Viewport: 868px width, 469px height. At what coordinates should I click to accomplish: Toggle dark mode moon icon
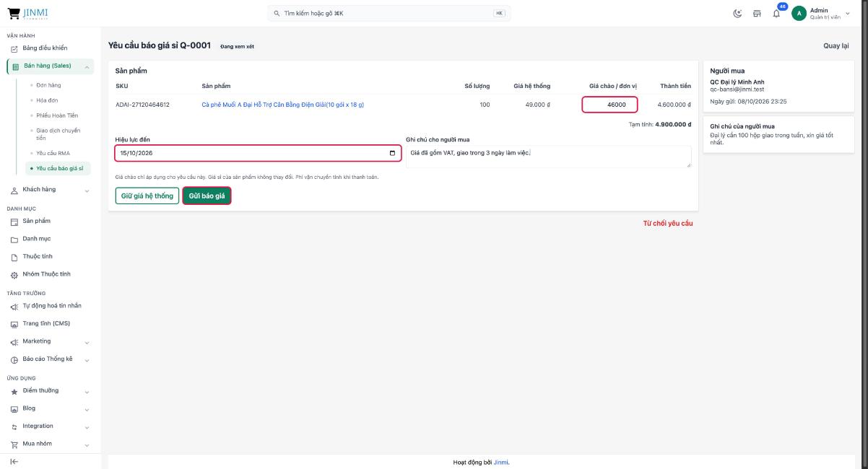click(738, 13)
